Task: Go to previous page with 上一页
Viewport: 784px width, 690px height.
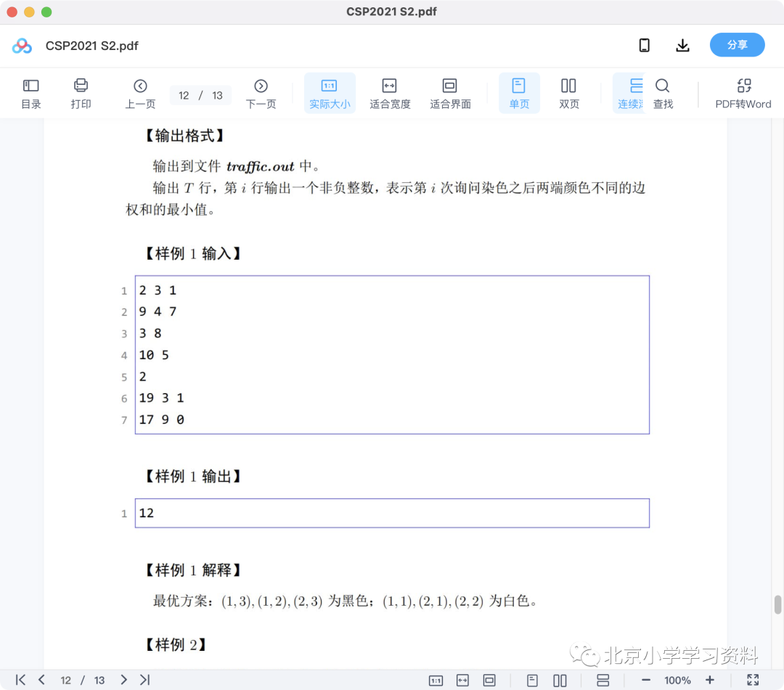Action: pos(140,94)
